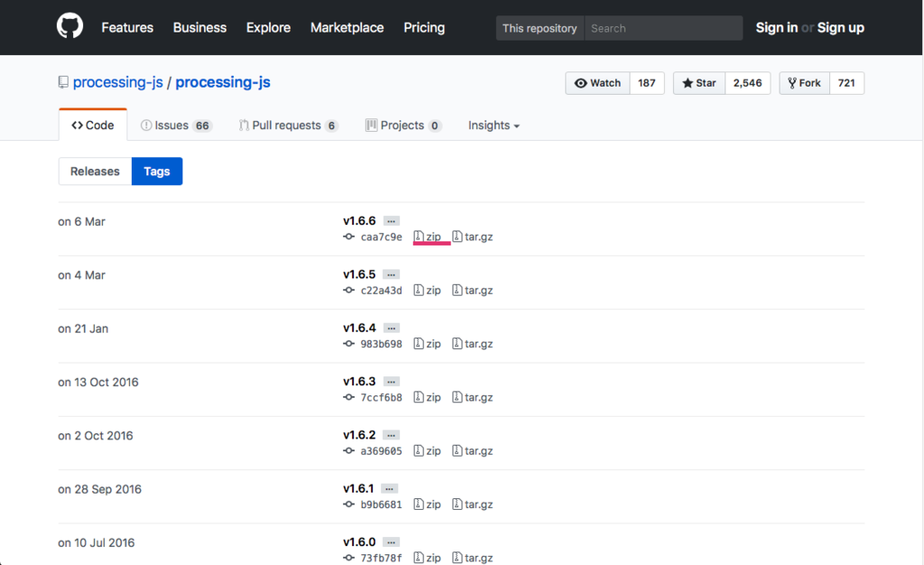Expand the ellipsis for v1.6.1
This screenshot has height=565, width=924.
point(390,489)
